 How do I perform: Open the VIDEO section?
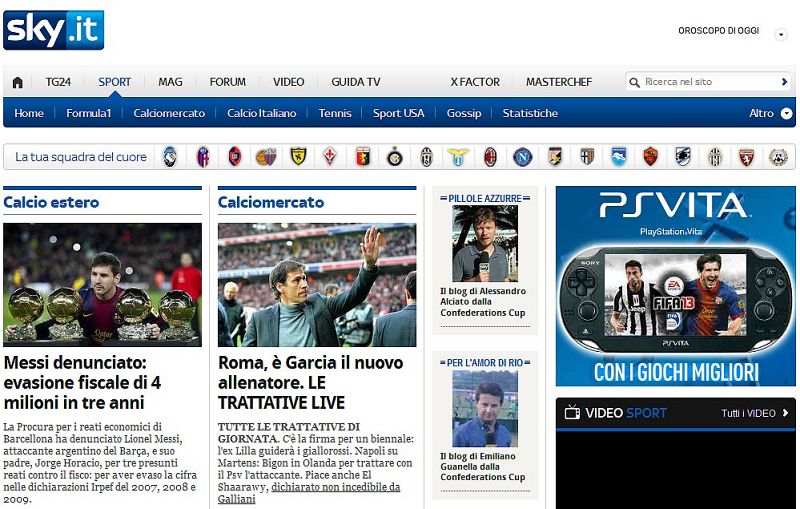(x=288, y=82)
